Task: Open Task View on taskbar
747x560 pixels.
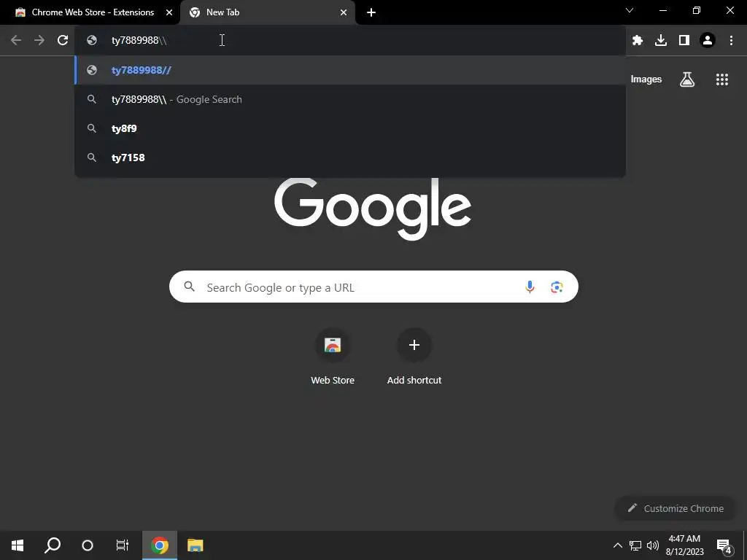Action: tap(123, 545)
